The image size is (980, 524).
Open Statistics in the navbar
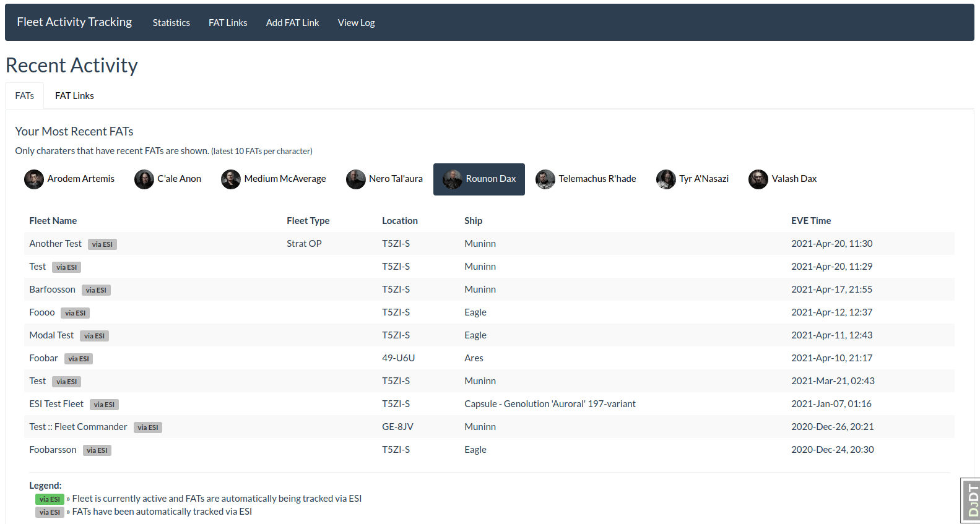(x=171, y=22)
